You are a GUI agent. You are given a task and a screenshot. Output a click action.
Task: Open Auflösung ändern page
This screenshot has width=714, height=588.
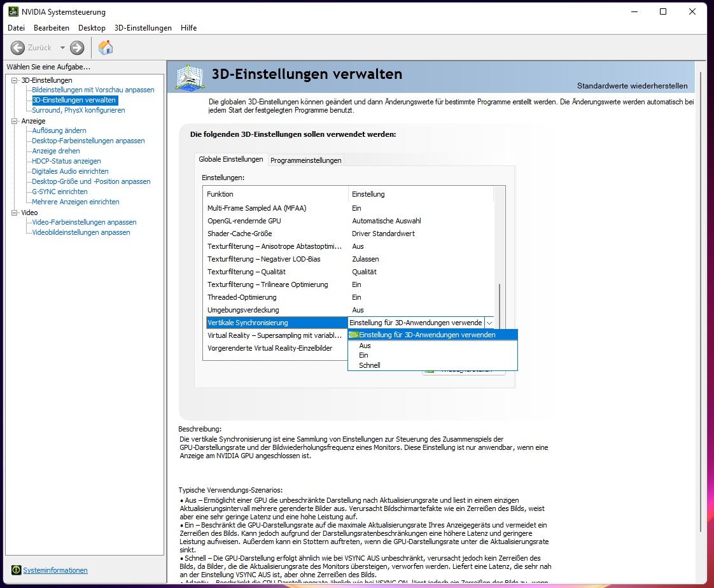59,130
